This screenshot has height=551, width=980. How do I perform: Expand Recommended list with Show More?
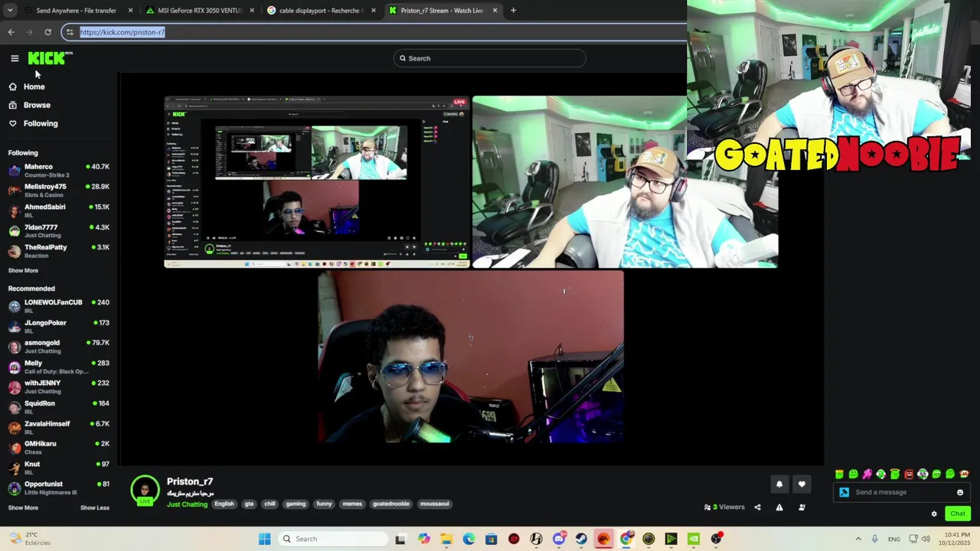[x=23, y=507]
